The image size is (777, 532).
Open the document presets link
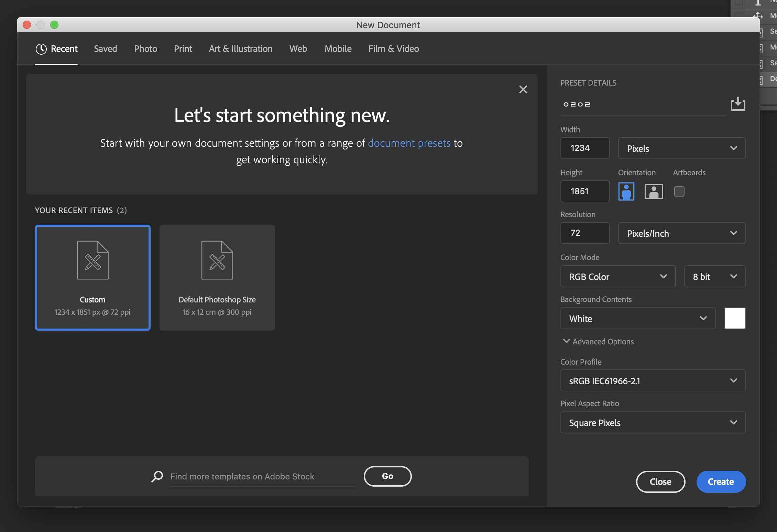pyautogui.click(x=409, y=143)
